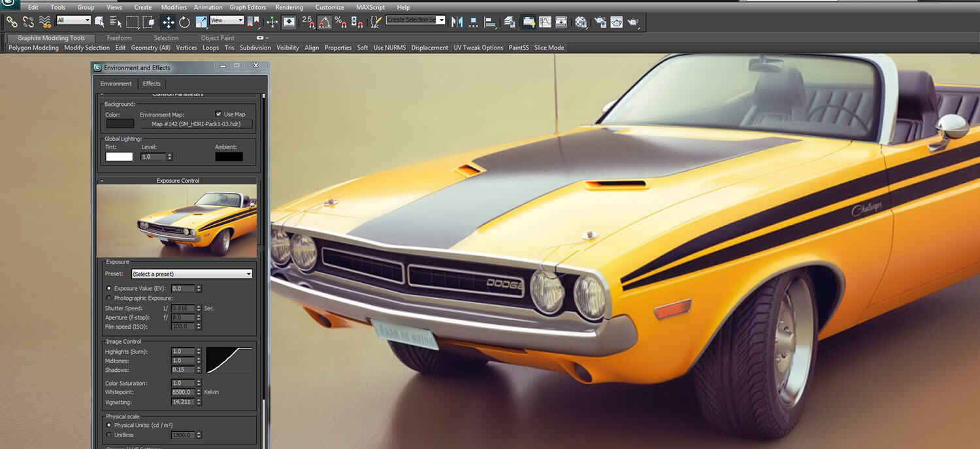Click the Normal Align flyout icon

490,22
